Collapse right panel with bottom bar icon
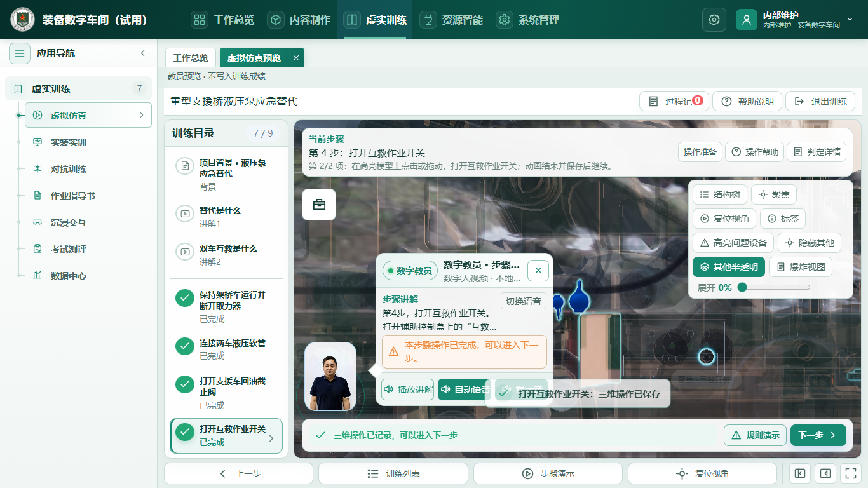The image size is (868, 488). pos(825,473)
